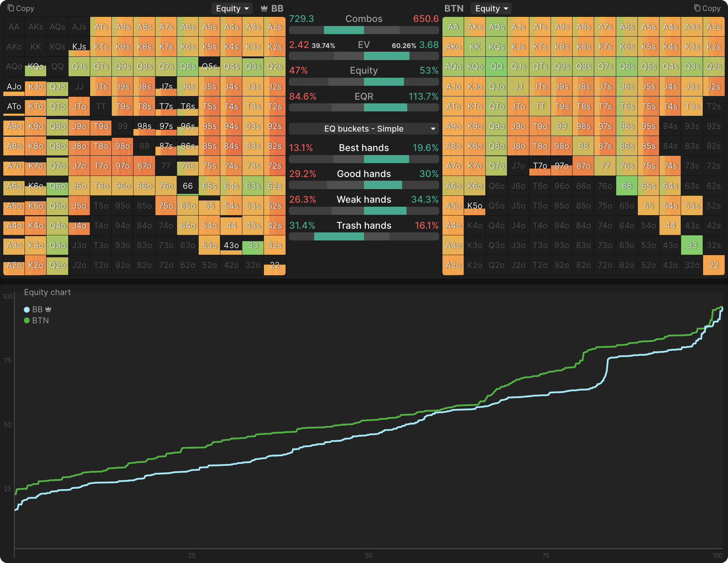The image size is (728, 563).
Task: Click the Combos comparison bar
Action: [x=364, y=30]
